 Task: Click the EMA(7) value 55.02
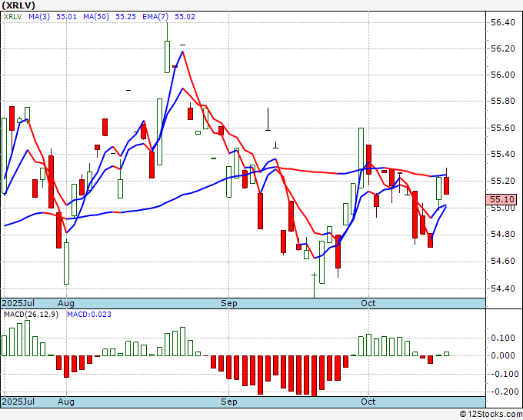pyautogui.click(x=185, y=17)
